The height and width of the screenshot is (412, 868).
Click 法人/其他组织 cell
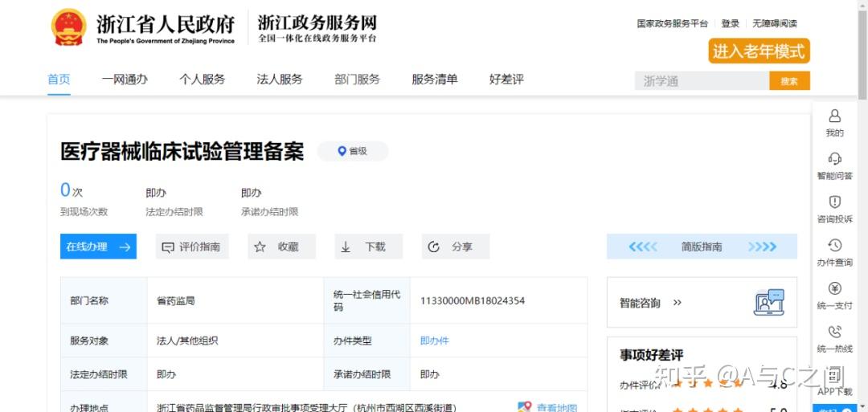click(x=187, y=341)
